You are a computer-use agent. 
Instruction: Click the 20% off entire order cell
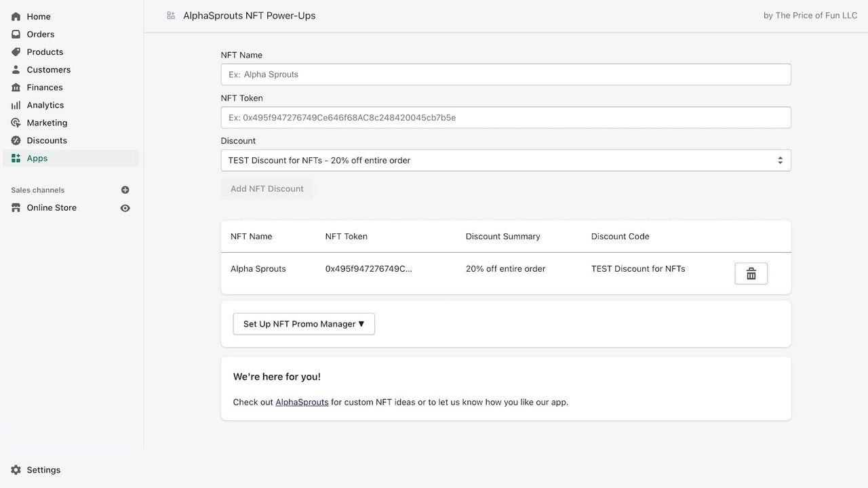click(506, 269)
